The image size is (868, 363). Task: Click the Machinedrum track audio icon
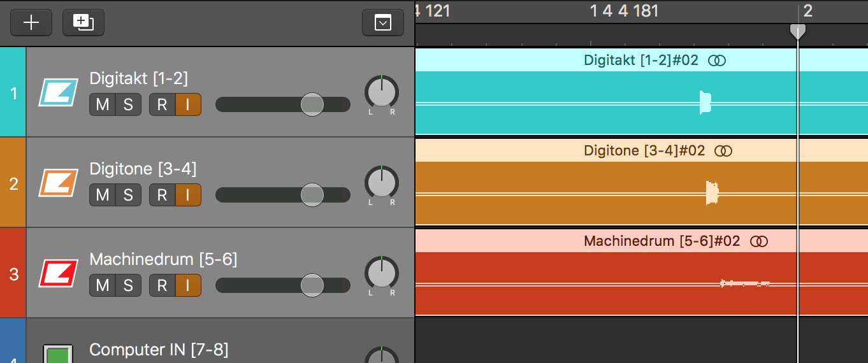(58, 274)
